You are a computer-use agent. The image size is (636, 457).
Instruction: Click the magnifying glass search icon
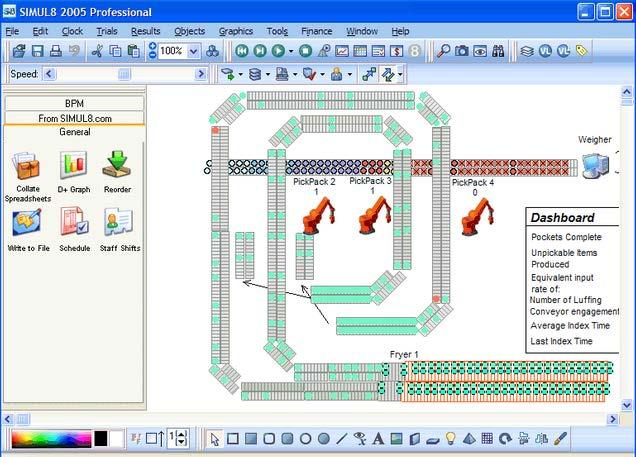444,51
